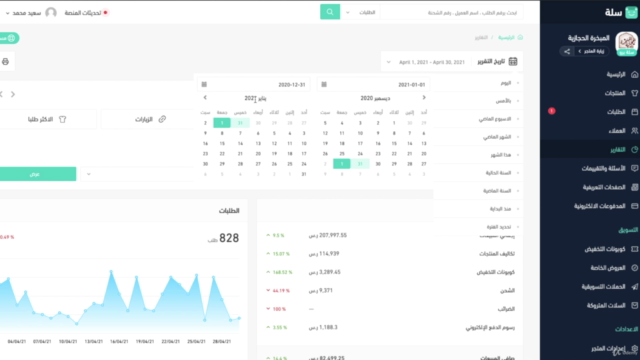
Task: Click the right chevron above الأكثر طلبا tab
Action: coord(13,94)
